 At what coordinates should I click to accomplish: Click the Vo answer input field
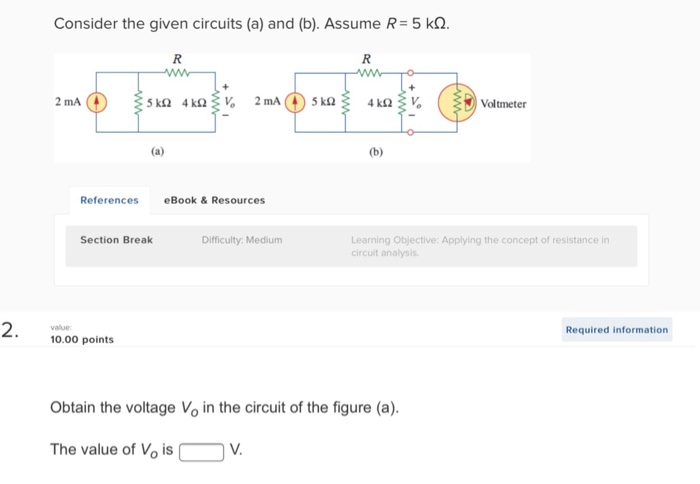(201, 451)
